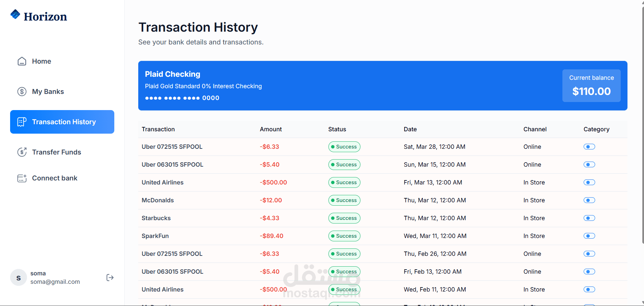Screen dimensions: 644x306
Task: Click the My Banks dollar icon
Action: point(22,92)
